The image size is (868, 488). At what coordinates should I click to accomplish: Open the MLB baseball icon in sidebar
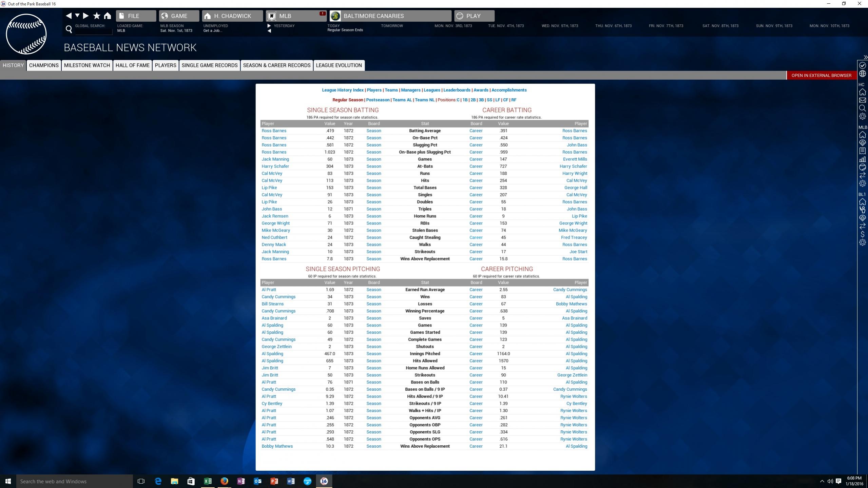(862, 167)
